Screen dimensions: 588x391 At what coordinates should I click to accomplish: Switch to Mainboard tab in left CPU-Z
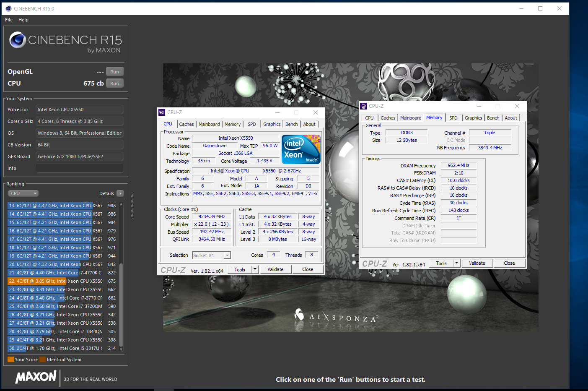(x=209, y=124)
